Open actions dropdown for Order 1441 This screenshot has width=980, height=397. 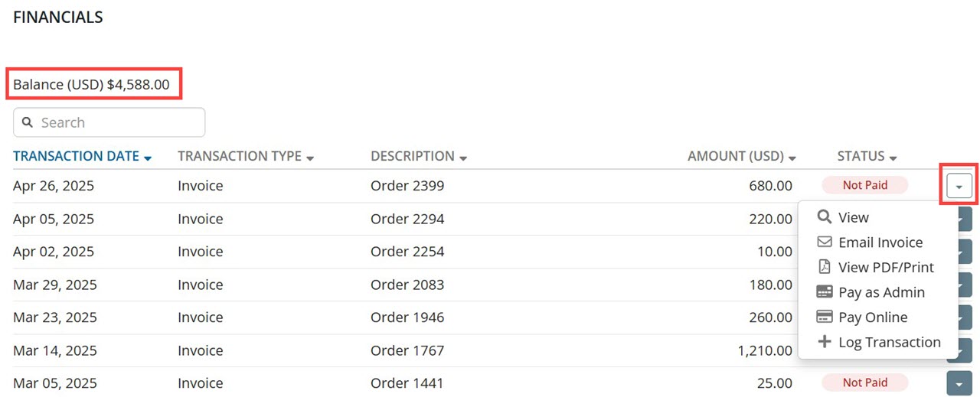pyautogui.click(x=959, y=383)
